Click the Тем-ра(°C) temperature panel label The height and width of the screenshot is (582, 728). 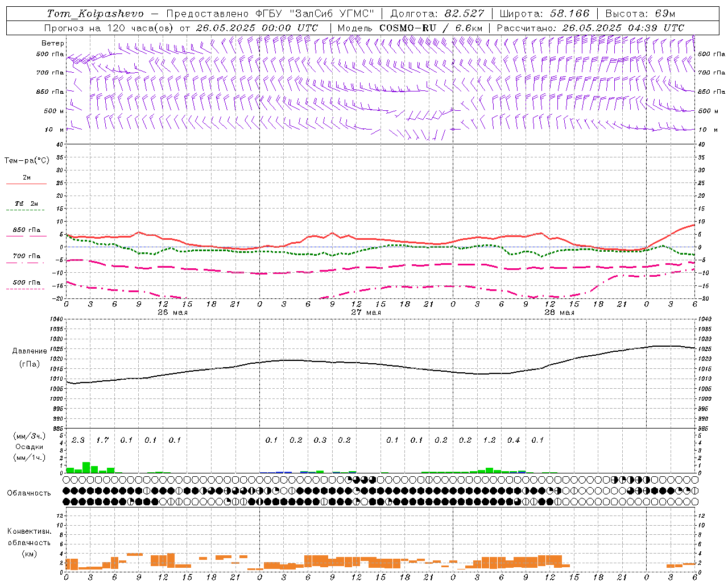27,161
